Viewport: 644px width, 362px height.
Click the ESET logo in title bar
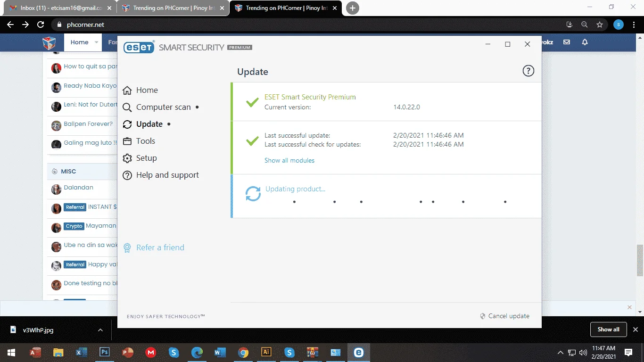[139, 47]
